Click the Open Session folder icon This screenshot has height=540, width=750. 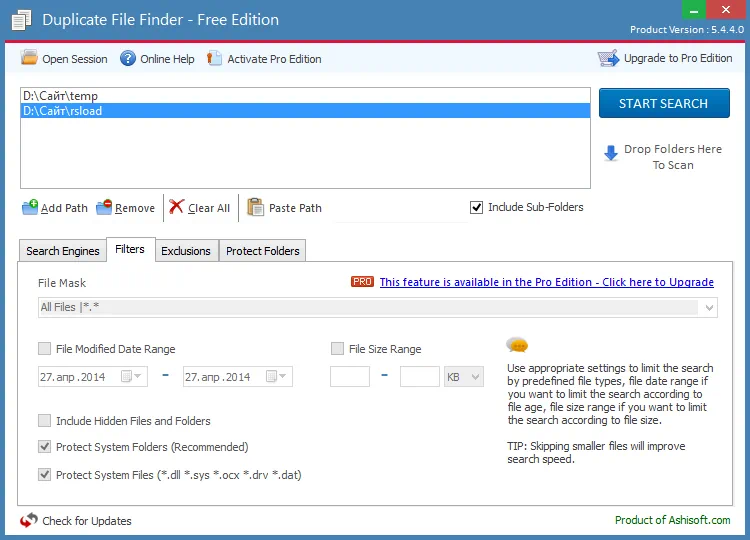(x=29, y=58)
